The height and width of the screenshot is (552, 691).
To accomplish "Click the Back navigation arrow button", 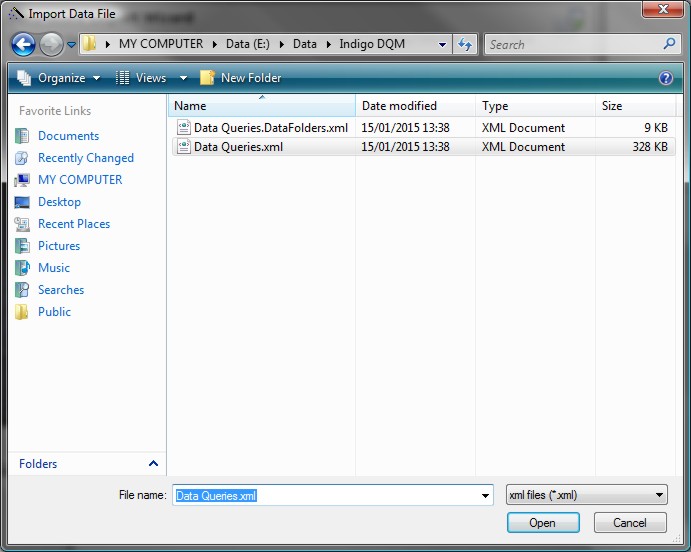I will [24, 45].
